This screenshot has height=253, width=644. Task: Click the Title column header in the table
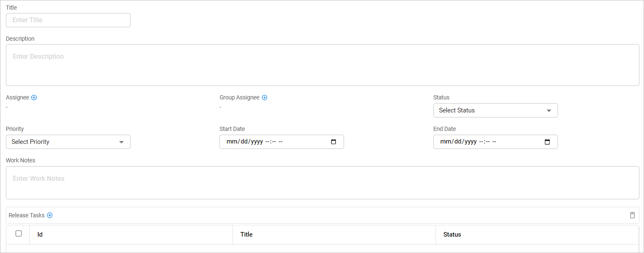click(x=246, y=235)
